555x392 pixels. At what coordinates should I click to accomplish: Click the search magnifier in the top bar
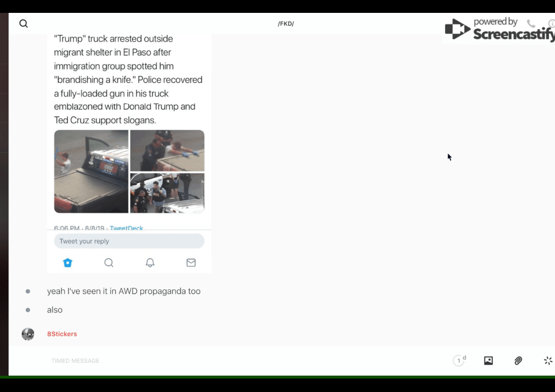pyautogui.click(x=24, y=24)
